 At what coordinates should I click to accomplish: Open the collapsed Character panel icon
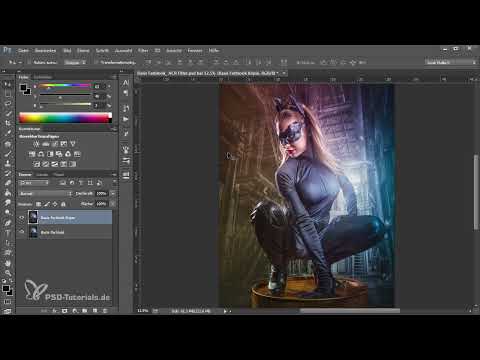coord(126,83)
